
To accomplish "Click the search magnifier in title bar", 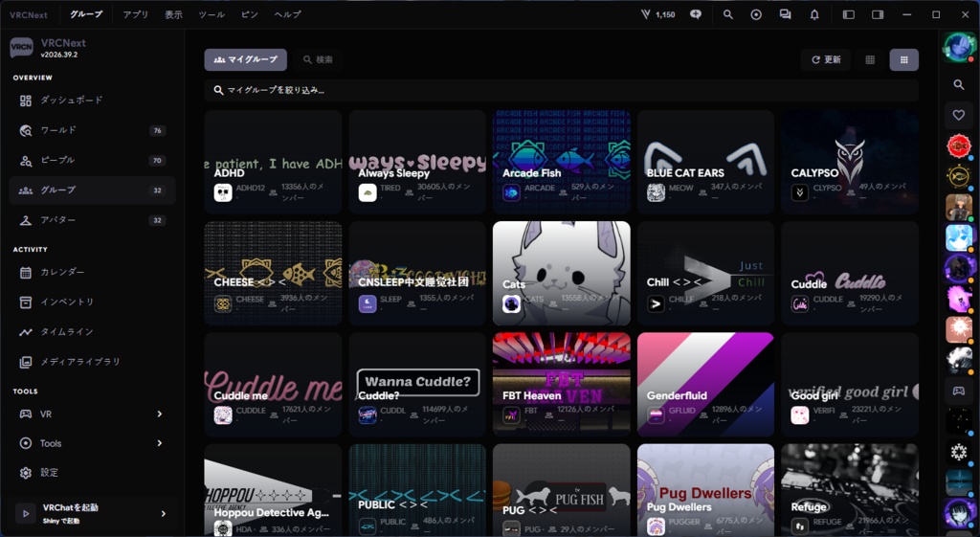I will (x=727, y=14).
